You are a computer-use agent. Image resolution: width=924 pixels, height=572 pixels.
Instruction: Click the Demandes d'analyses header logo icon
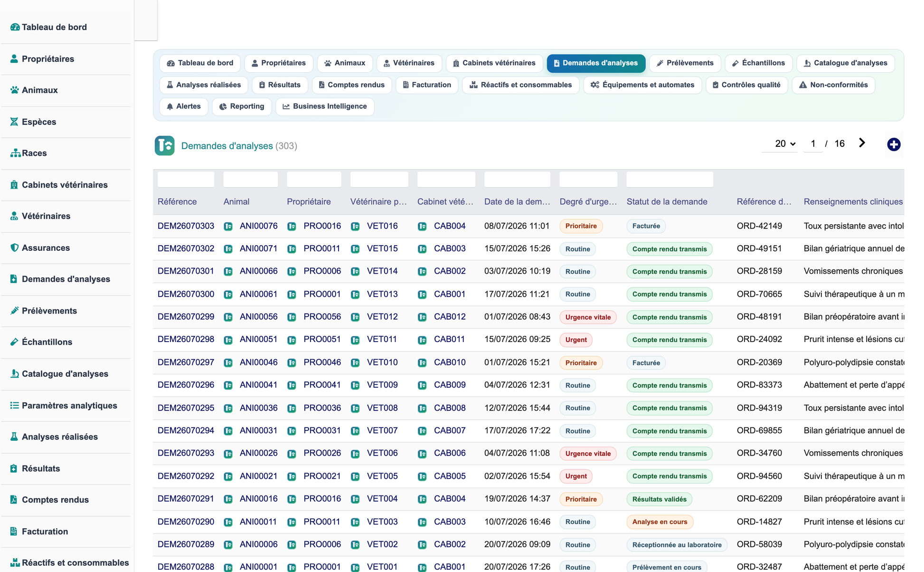[x=164, y=146]
